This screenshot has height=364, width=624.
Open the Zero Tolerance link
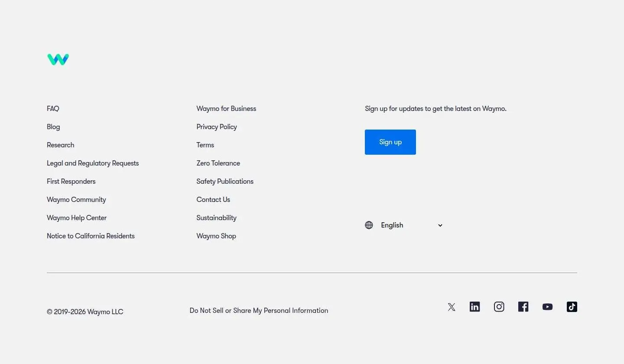[218, 163]
